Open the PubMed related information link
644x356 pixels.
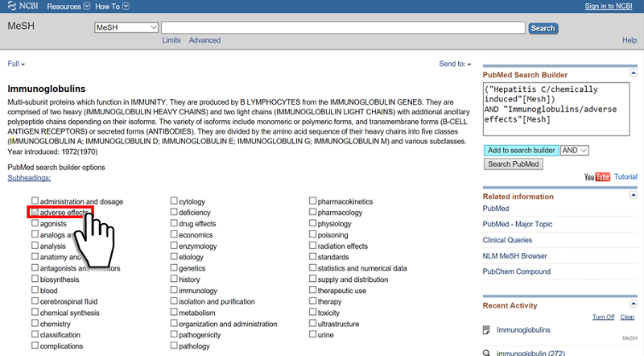(496, 209)
